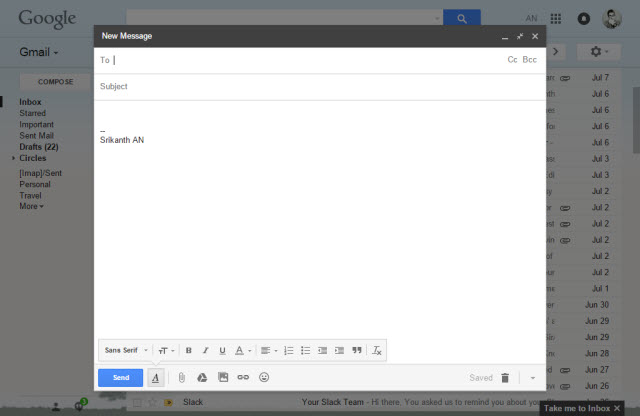The height and width of the screenshot is (416, 640).
Task: Expand Circles section
Action: coord(13,158)
